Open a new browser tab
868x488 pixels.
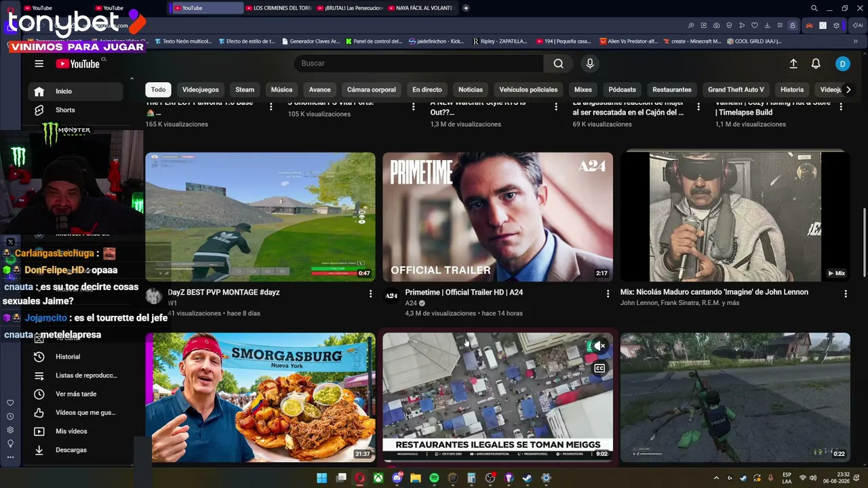click(x=466, y=8)
